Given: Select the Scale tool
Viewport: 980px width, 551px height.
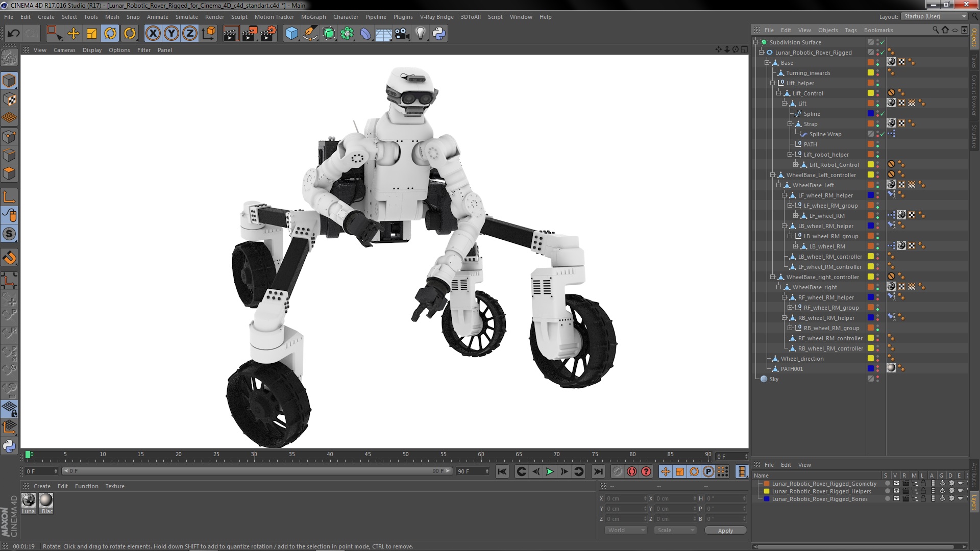Looking at the screenshot, I should tap(92, 34).
